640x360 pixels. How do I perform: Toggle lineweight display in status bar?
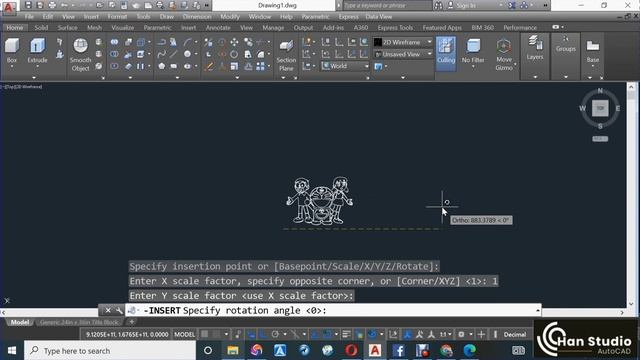pos(346,334)
